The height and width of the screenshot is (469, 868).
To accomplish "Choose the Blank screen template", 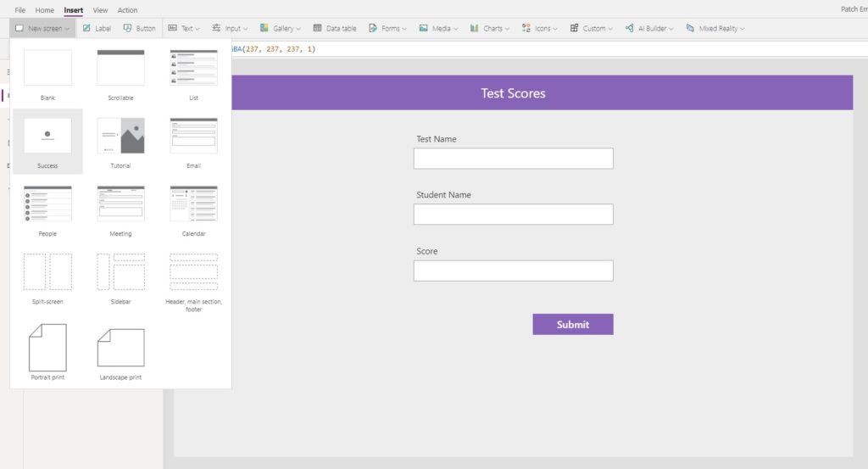I will pyautogui.click(x=47, y=74).
